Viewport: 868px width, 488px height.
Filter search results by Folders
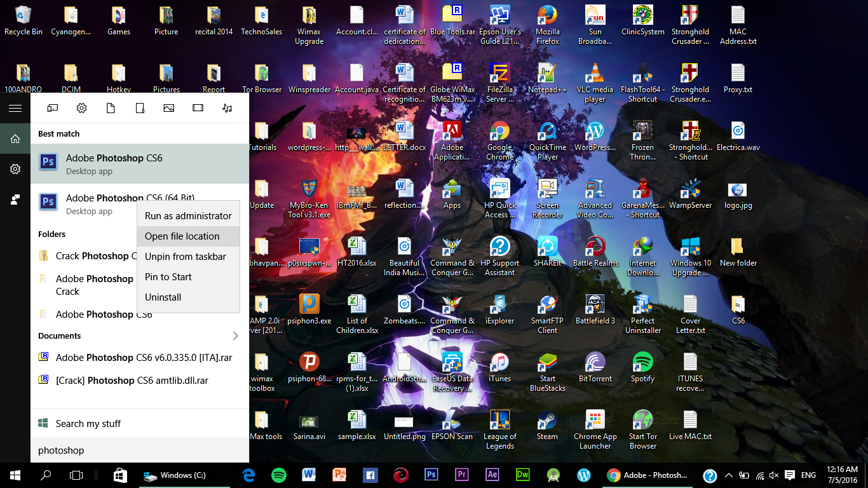tap(140, 108)
